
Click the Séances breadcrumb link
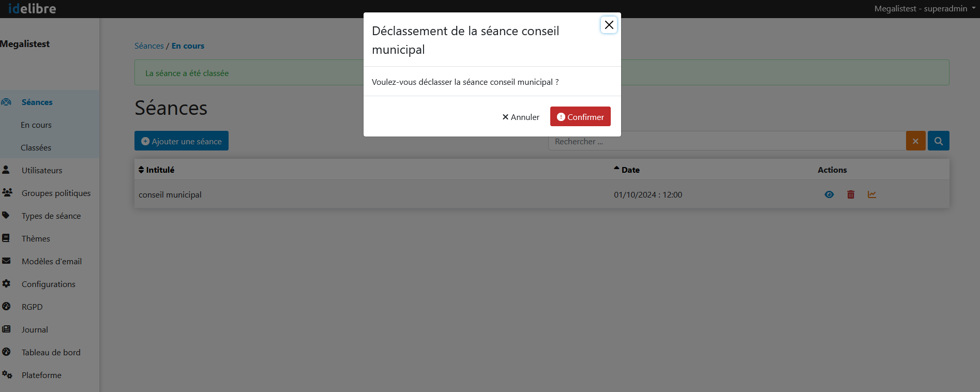(149, 46)
